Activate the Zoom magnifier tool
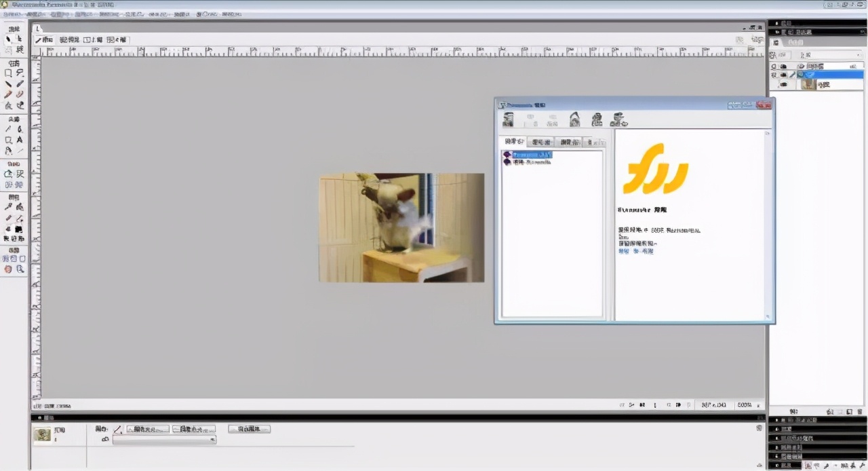The height and width of the screenshot is (471, 868). point(20,269)
